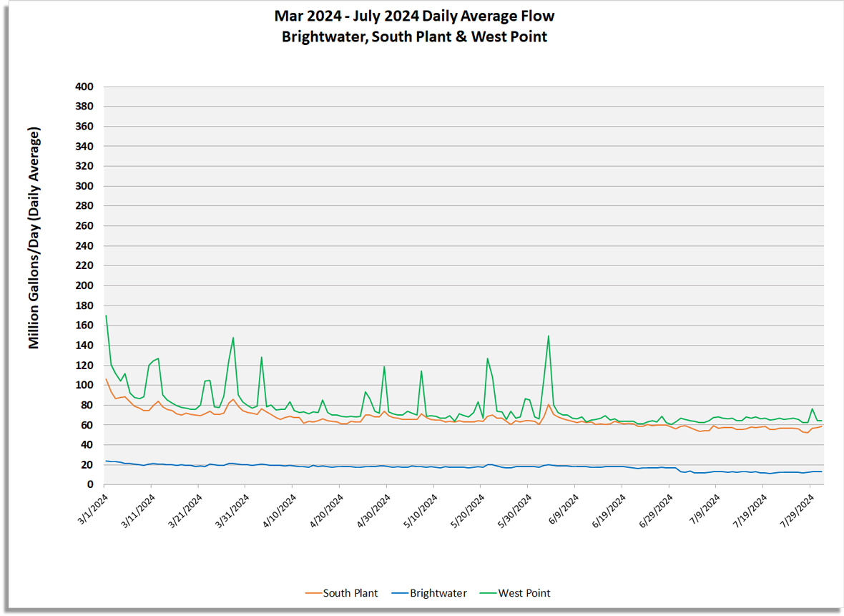The width and height of the screenshot is (844, 616).
Task: Select the 380 y-axis label
Action: click(x=84, y=107)
